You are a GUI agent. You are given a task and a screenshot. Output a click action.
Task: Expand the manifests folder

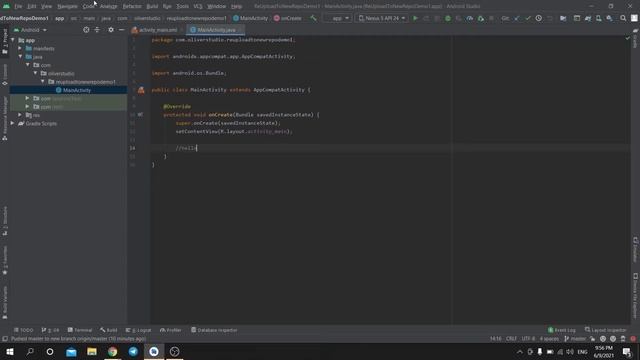[x=20, y=48]
